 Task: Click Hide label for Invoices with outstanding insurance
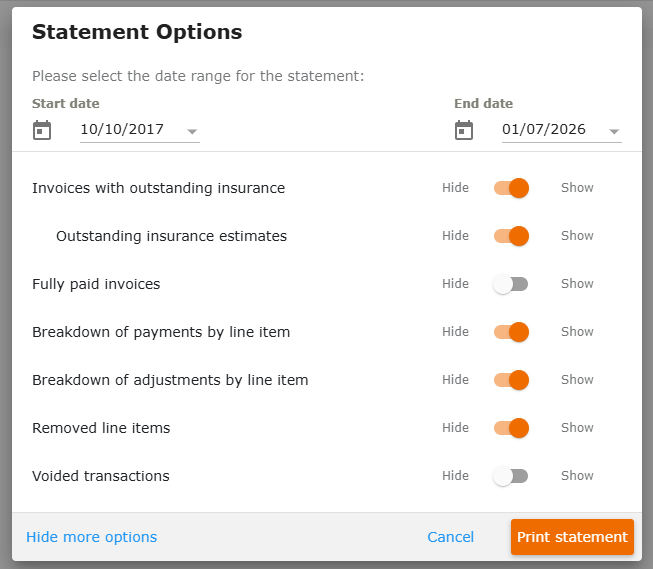point(456,187)
